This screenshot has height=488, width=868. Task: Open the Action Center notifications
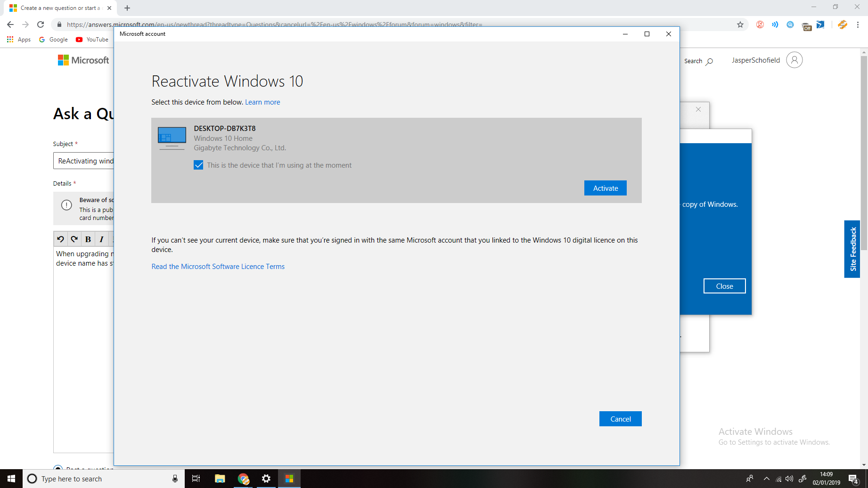coord(853,479)
